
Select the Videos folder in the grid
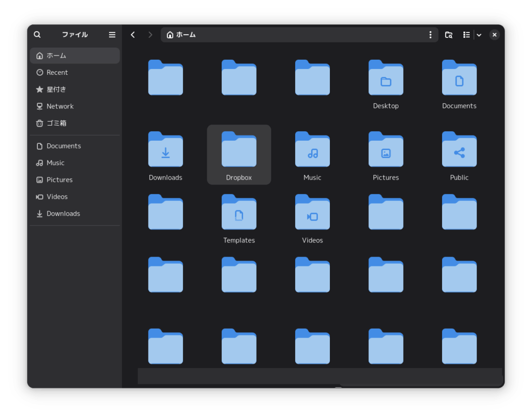coord(312,219)
